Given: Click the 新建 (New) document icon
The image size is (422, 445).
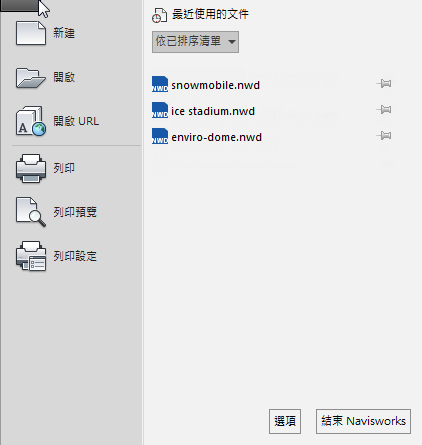Looking at the screenshot, I should pos(31,33).
